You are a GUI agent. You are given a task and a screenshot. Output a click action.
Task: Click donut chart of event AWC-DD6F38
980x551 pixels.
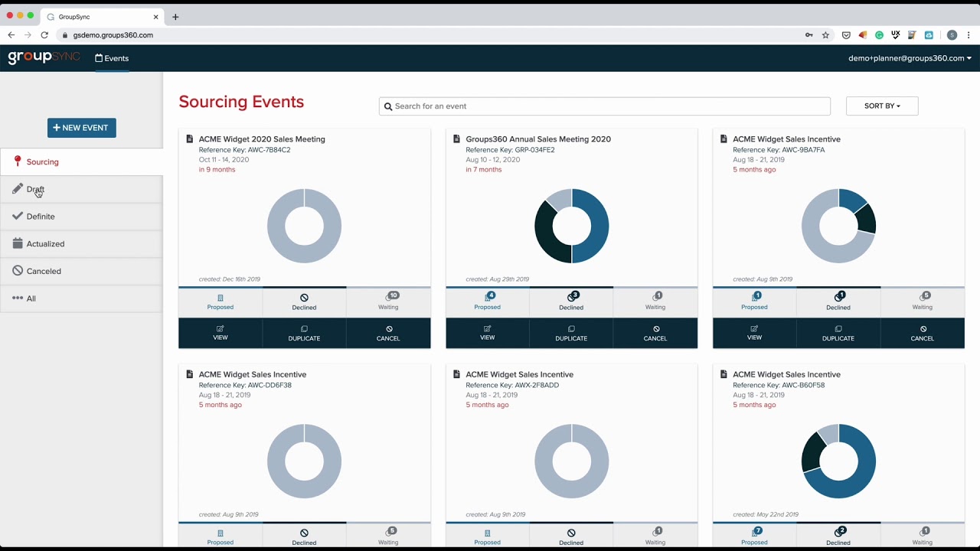[305, 461]
